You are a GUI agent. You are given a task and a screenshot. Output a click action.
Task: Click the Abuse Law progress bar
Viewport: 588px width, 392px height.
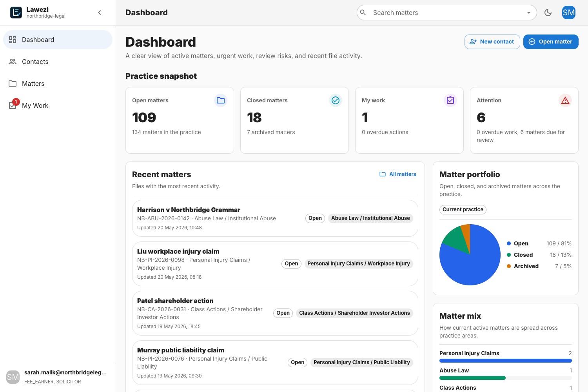506,378
